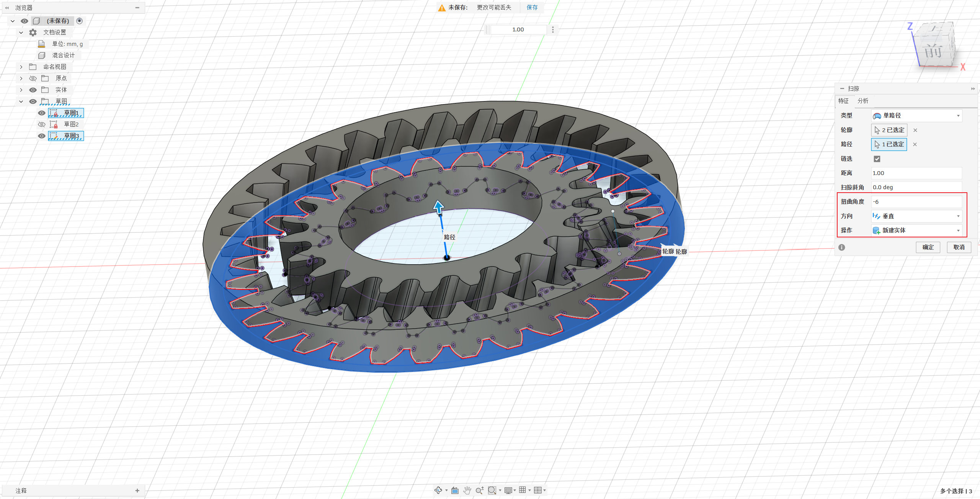Collapse the 文档设置 node

[21, 33]
